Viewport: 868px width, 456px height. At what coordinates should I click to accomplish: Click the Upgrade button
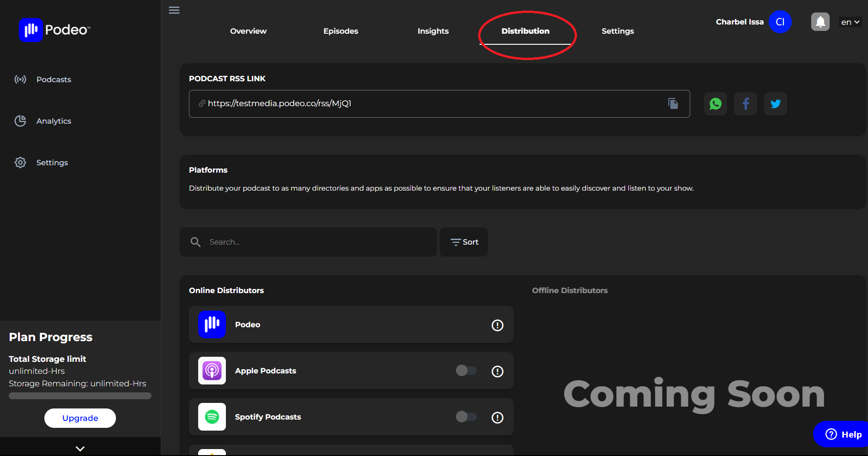80,418
